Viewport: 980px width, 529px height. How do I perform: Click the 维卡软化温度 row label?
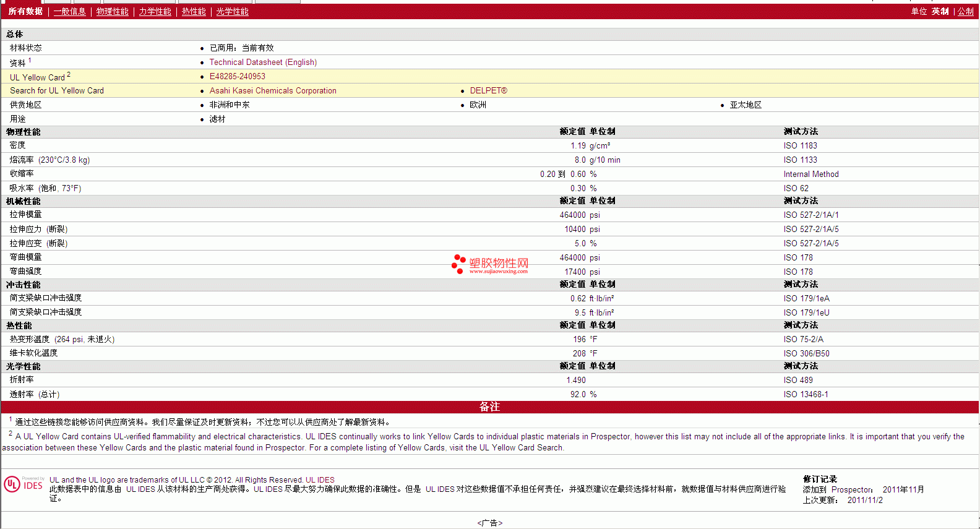point(33,353)
